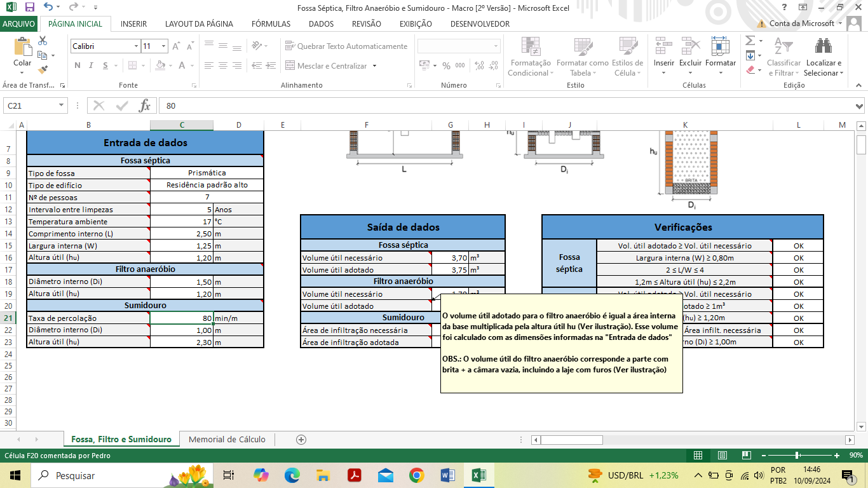868x488 pixels.
Task: Click the zoom slider in status bar
Action: point(797,455)
